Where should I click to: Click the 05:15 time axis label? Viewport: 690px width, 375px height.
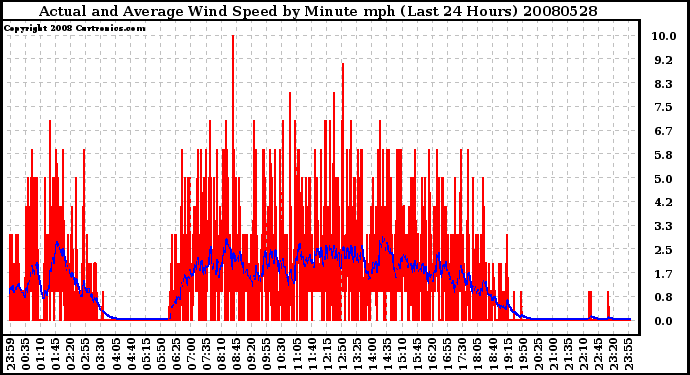[x=146, y=354]
